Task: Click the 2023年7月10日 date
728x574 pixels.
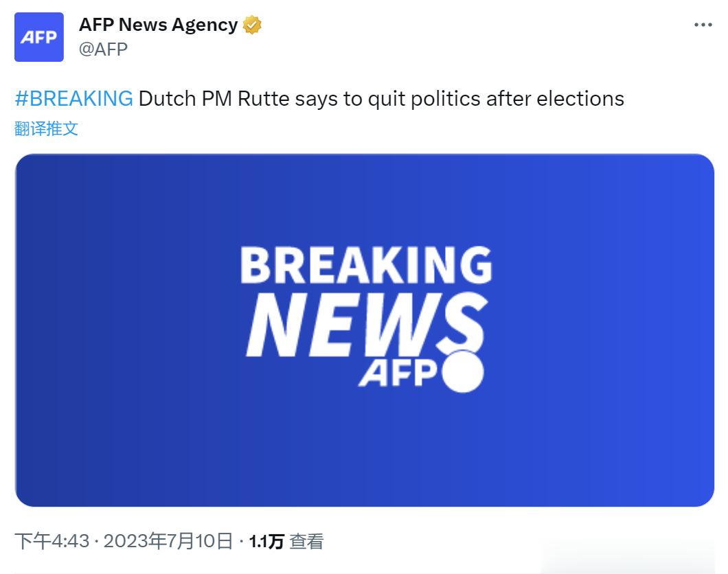Action: click(168, 541)
